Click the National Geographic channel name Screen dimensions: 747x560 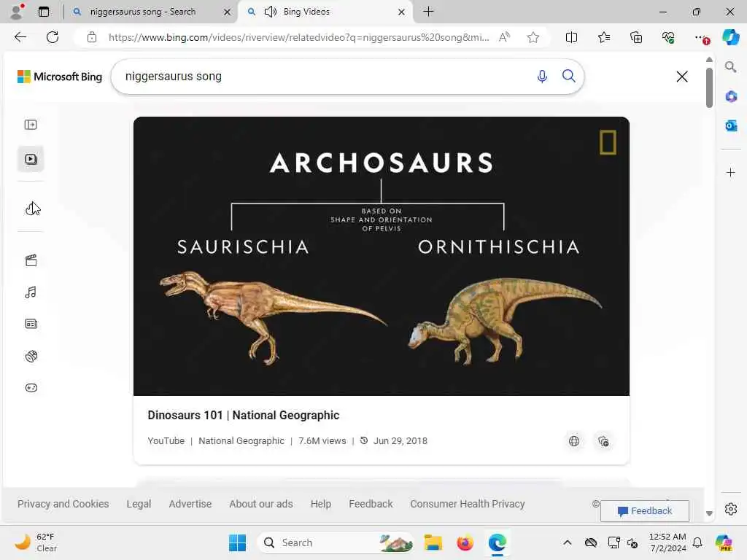[241, 441]
